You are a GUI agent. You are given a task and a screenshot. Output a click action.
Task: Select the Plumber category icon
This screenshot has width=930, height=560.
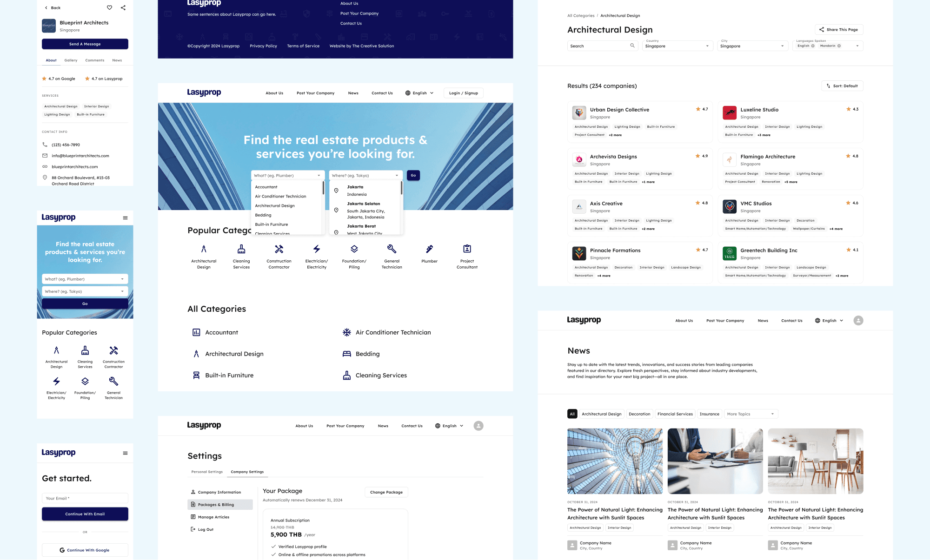tap(429, 249)
